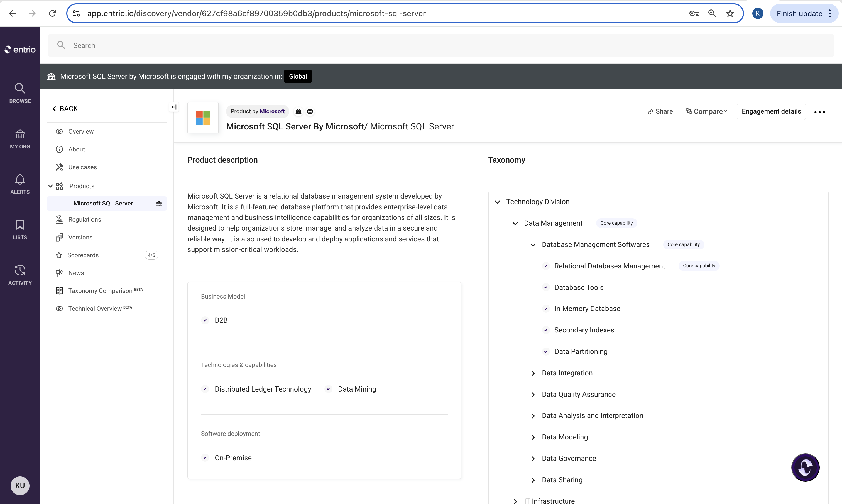Viewport: 842px width, 504px height.
Task: Reload the page
Action: (x=52, y=13)
